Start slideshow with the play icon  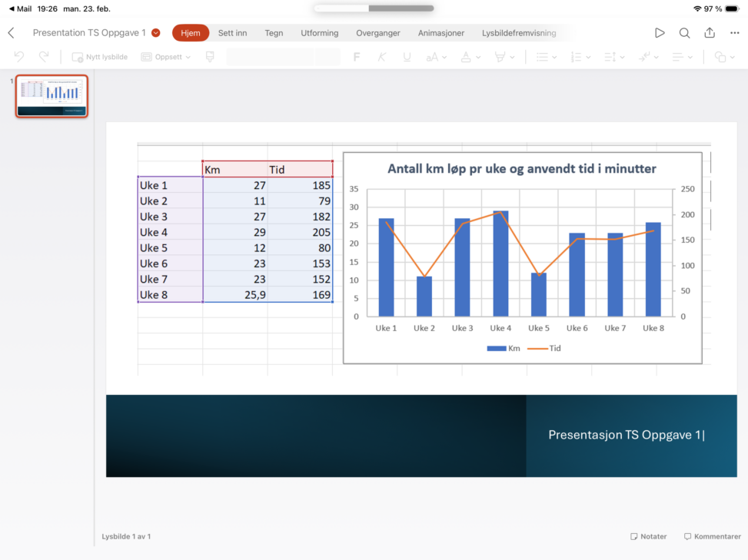[x=660, y=33]
